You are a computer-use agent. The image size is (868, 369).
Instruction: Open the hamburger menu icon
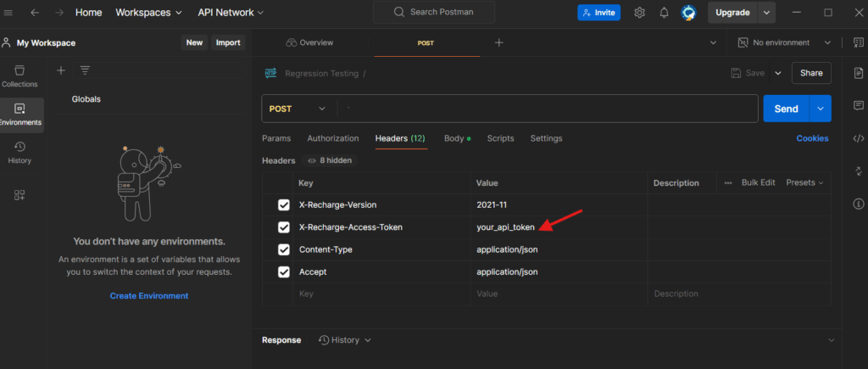(8, 12)
